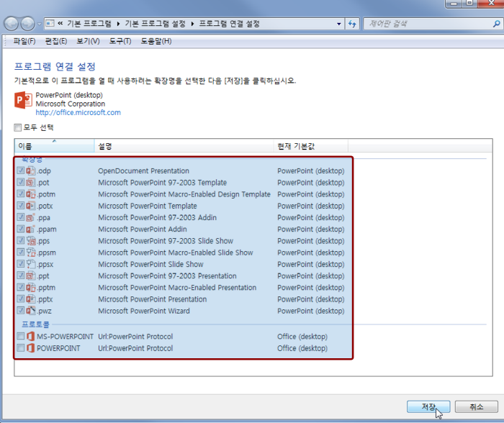Go back with the Back arrow button
The height and width of the screenshot is (423, 504).
12,24
